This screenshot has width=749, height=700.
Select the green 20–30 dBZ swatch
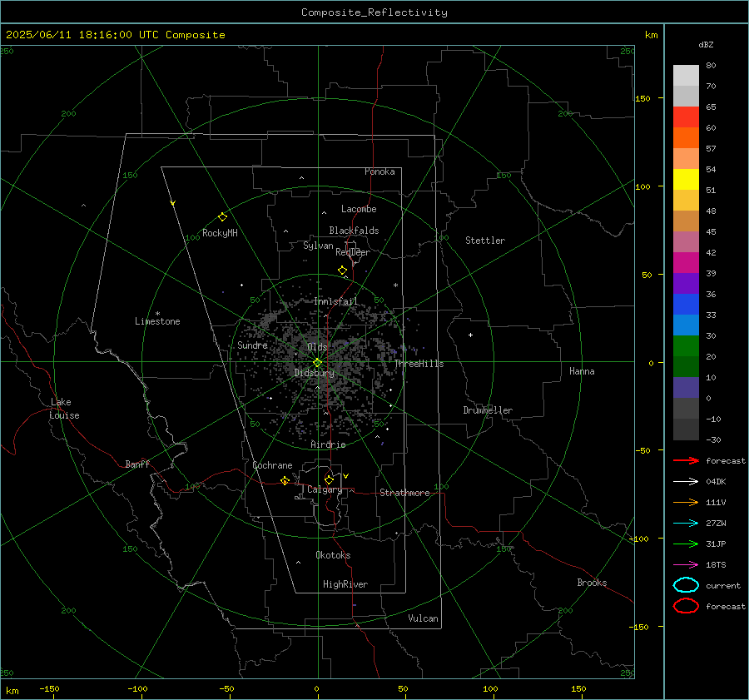[x=686, y=345]
